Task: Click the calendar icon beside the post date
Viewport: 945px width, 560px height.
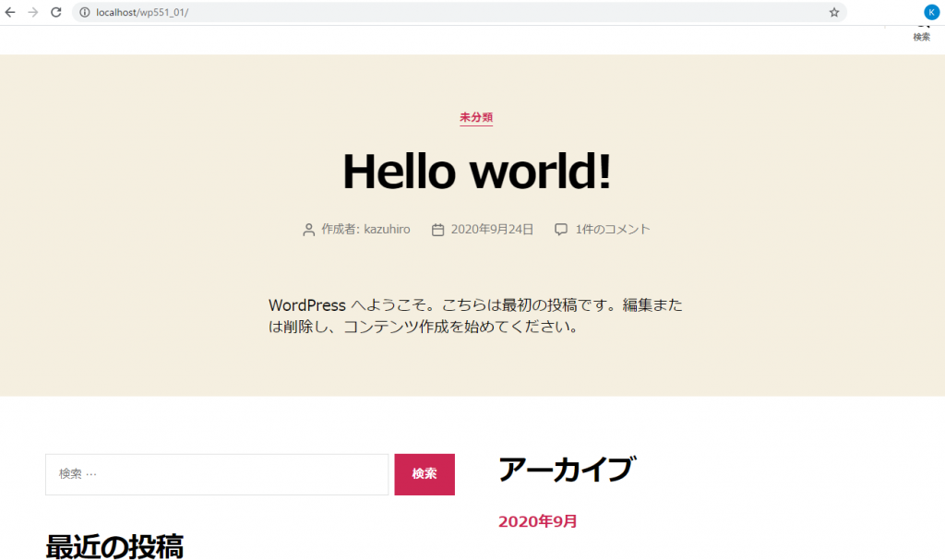Action: coord(438,230)
